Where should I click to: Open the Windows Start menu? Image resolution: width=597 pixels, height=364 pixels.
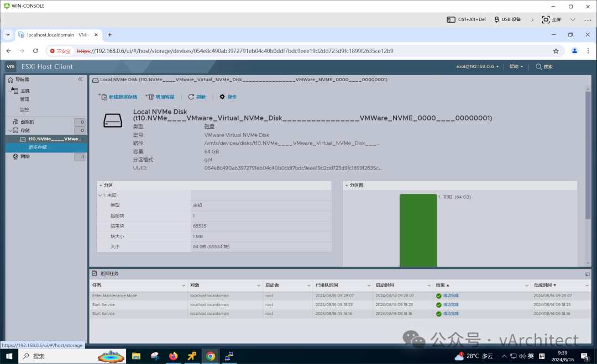tap(9, 356)
